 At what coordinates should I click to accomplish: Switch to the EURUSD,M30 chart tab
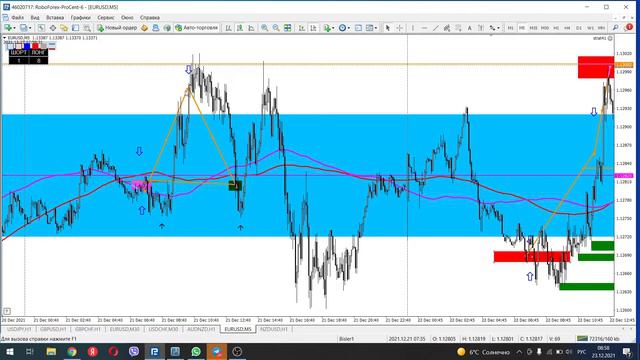124,329
